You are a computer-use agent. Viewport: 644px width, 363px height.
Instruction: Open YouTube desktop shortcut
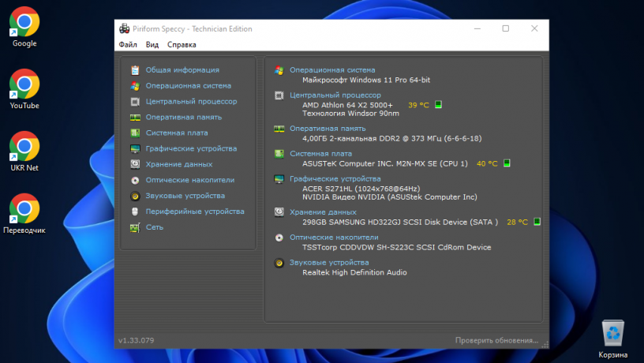click(24, 89)
